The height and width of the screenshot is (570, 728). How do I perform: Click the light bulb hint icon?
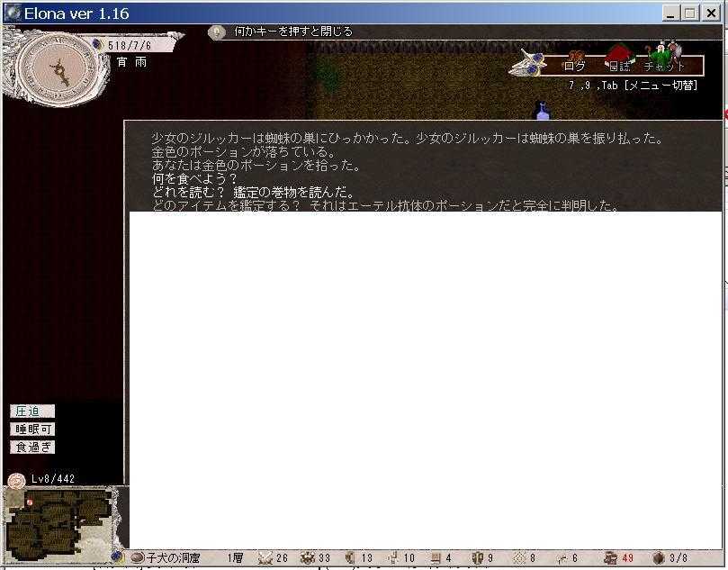pyautogui.click(x=216, y=32)
